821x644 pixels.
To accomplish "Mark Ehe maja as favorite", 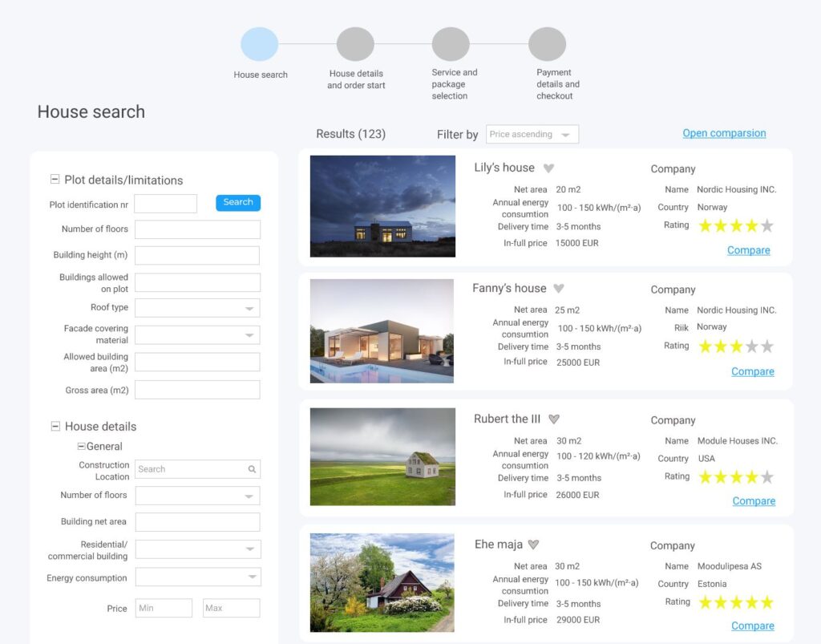I will pyautogui.click(x=533, y=545).
